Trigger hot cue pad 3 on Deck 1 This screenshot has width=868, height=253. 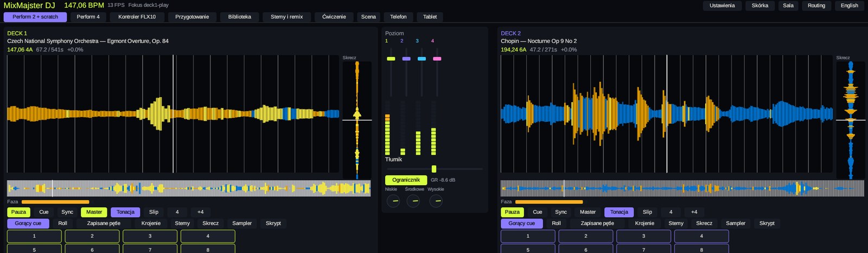pyautogui.click(x=150, y=236)
